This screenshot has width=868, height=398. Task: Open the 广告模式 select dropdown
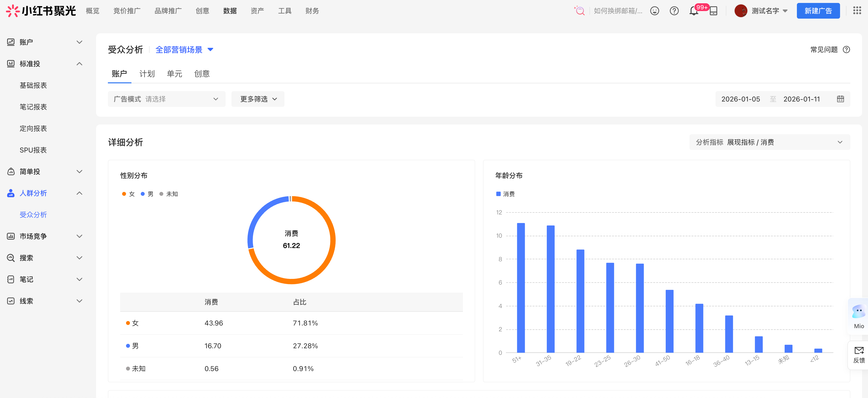[166, 99]
